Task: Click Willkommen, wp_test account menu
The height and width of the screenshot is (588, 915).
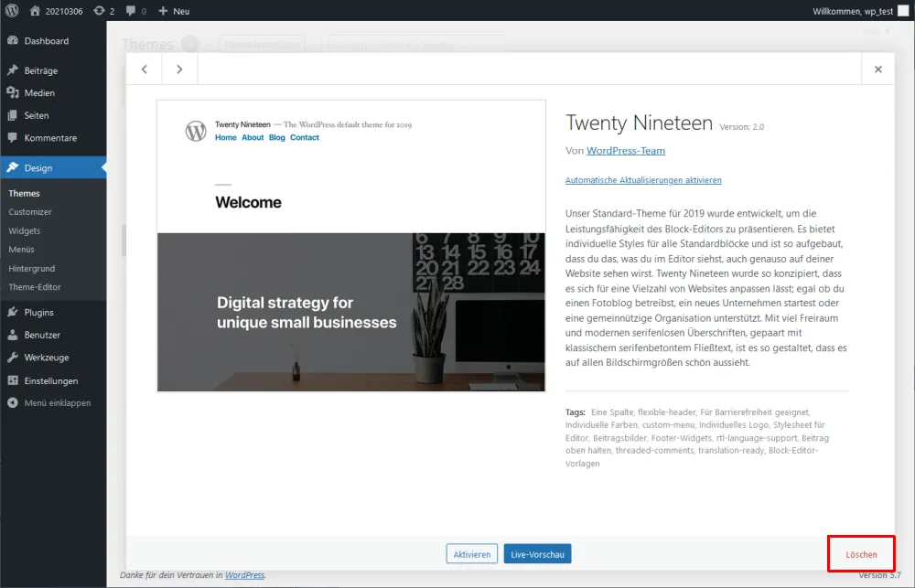Action: 861,11
